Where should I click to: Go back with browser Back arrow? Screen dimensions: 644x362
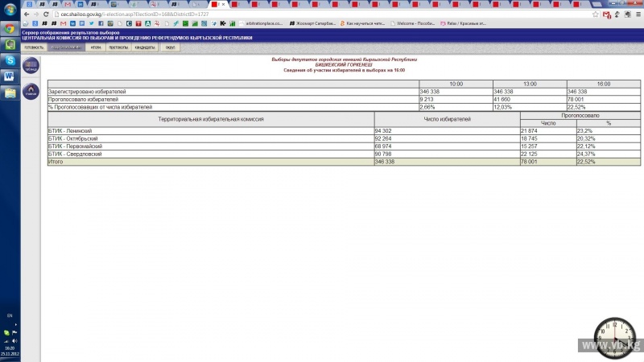(x=27, y=14)
